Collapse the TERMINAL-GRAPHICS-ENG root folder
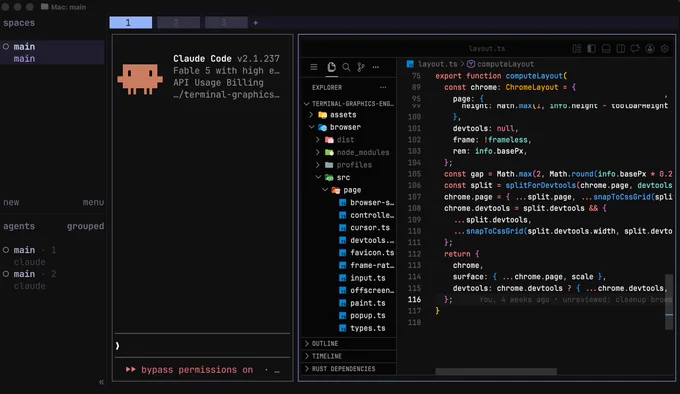The image size is (680, 394). 307,104
